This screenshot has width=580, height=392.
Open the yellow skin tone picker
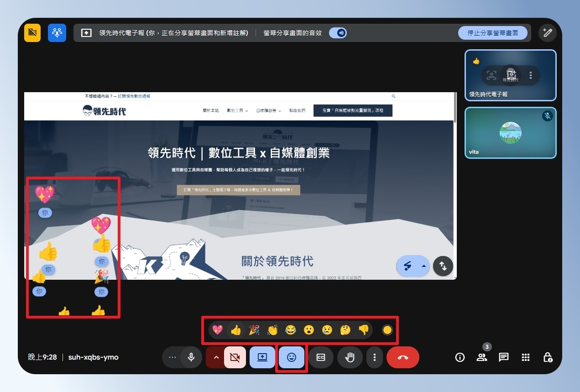pyautogui.click(x=387, y=329)
